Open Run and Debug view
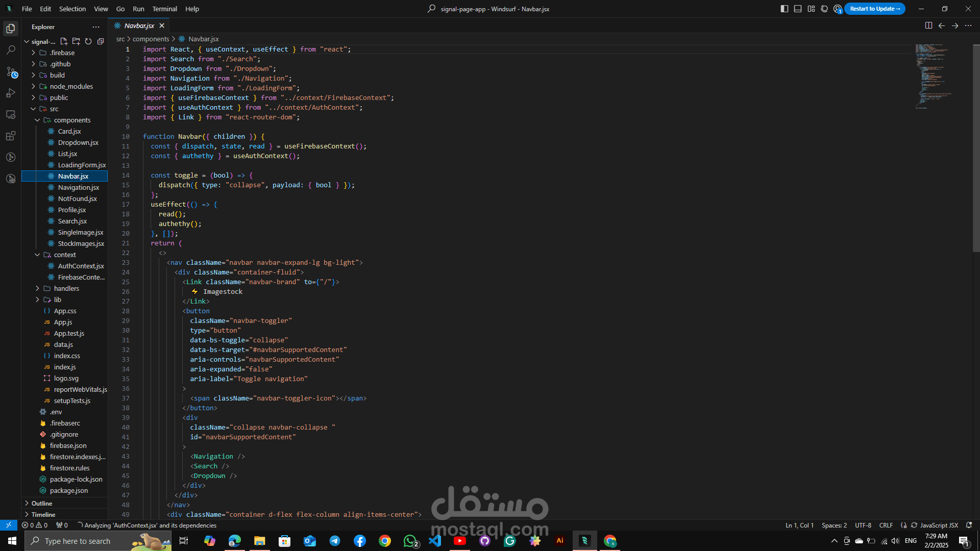This screenshot has width=980, height=551. (11, 93)
